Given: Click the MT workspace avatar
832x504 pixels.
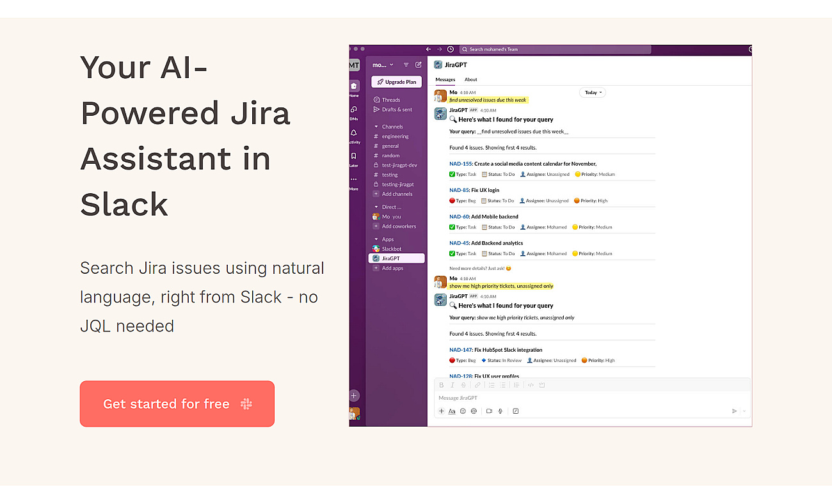Looking at the screenshot, I should coord(354,65).
